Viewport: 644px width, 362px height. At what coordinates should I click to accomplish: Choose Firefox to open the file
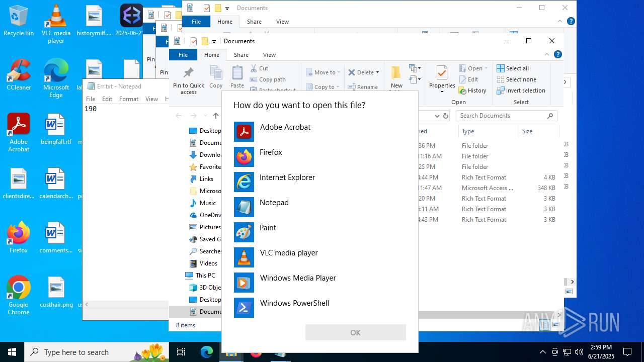click(320, 157)
